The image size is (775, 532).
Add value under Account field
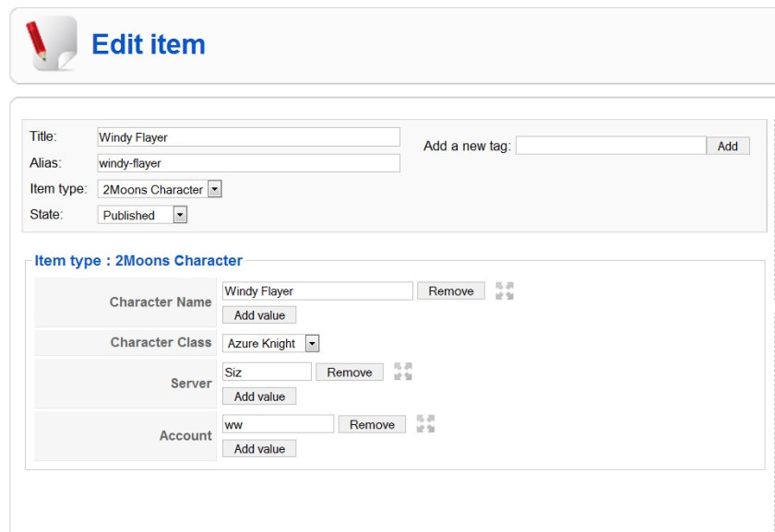click(259, 449)
